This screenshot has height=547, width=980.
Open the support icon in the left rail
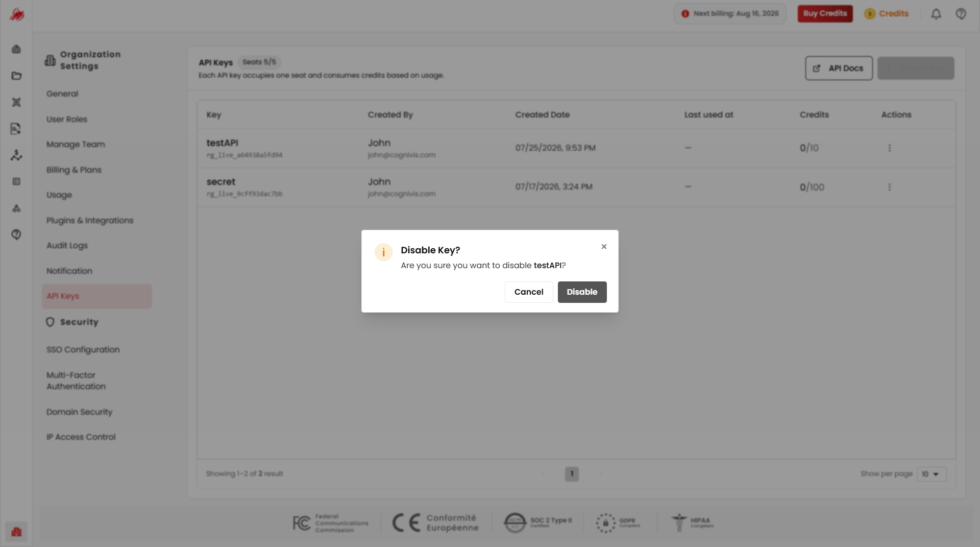click(x=16, y=234)
